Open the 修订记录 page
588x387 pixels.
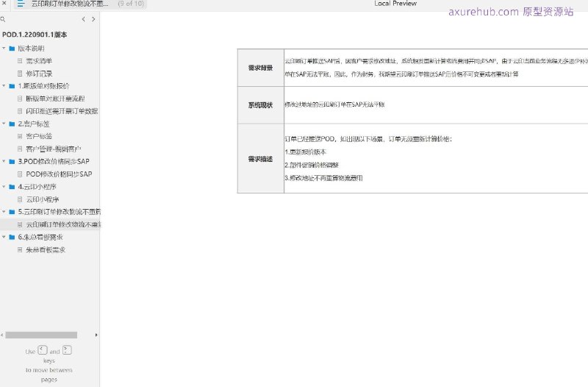click(39, 74)
